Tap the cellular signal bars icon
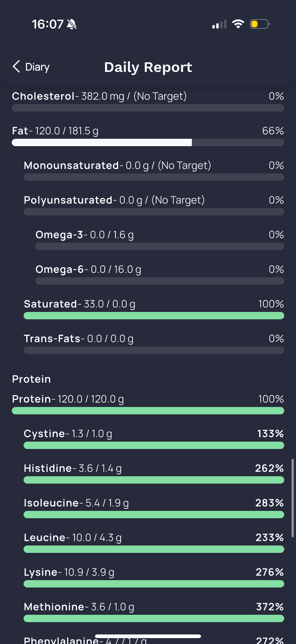The height and width of the screenshot is (644, 296). tap(219, 24)
